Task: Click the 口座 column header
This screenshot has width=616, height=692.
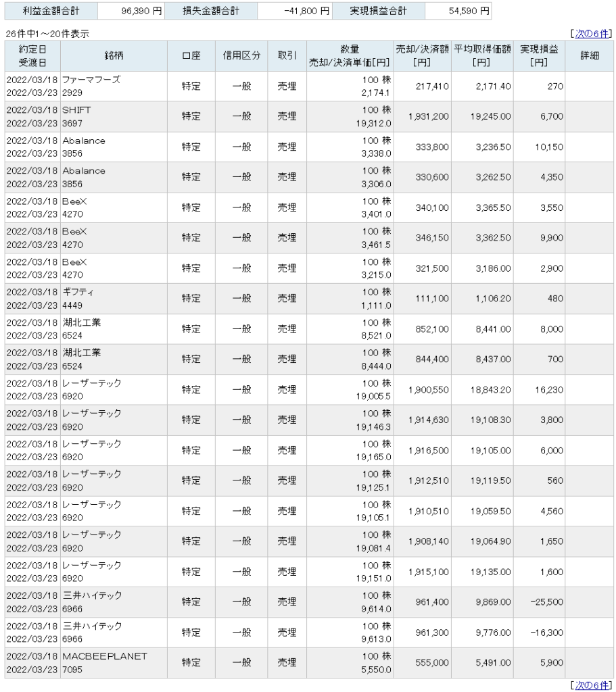Action: point(191,55)
